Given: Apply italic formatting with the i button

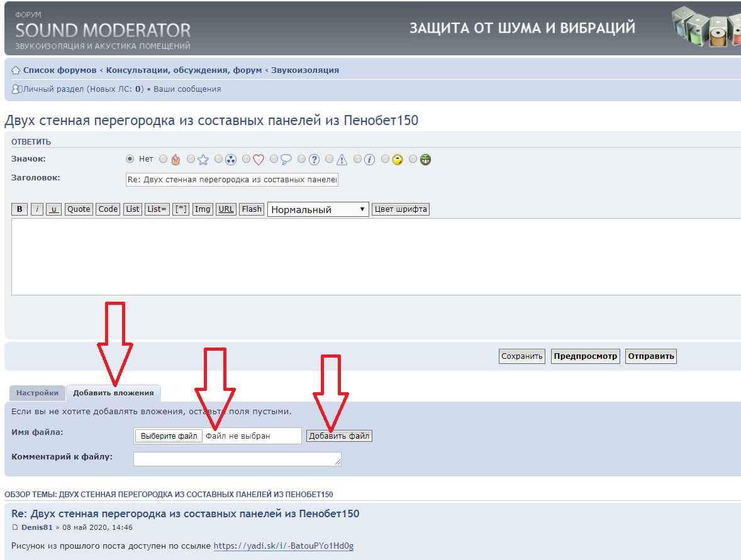Looking at the screenshot, I should click(x=37, y=209).
